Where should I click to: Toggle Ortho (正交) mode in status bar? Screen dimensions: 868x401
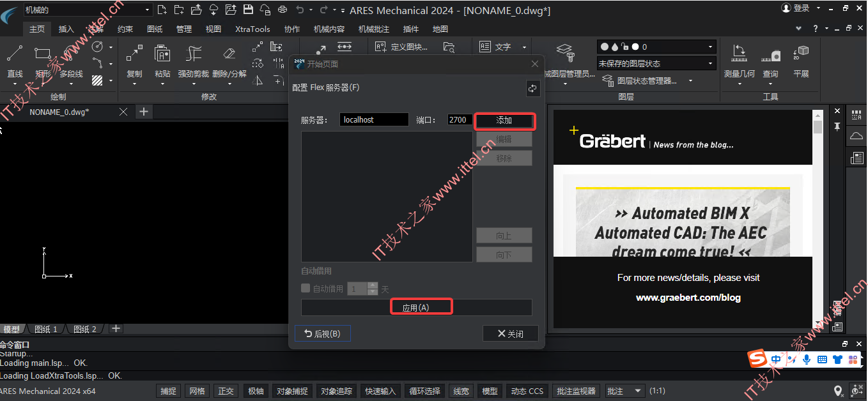click(226, 391)
